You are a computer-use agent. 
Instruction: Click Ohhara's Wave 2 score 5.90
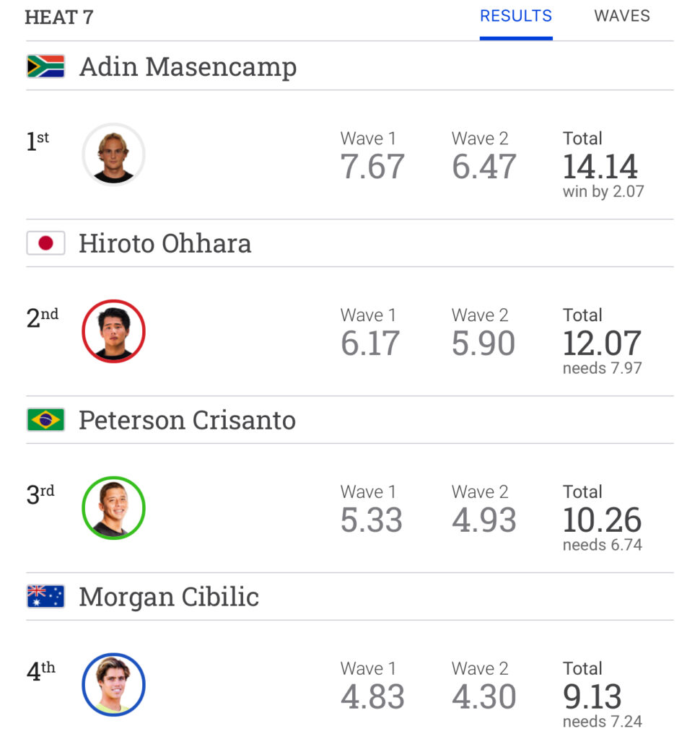click(x=484, y=343)
